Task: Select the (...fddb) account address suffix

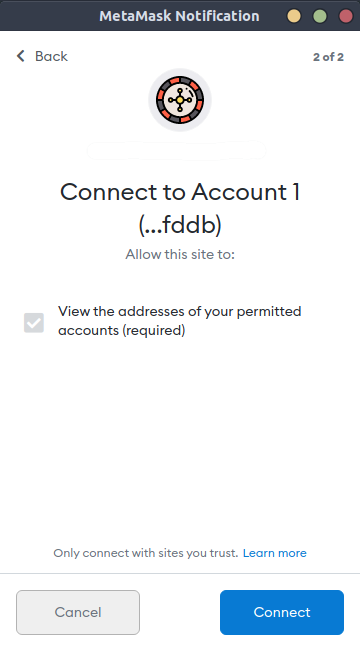Action: click(x=180, y=225)
